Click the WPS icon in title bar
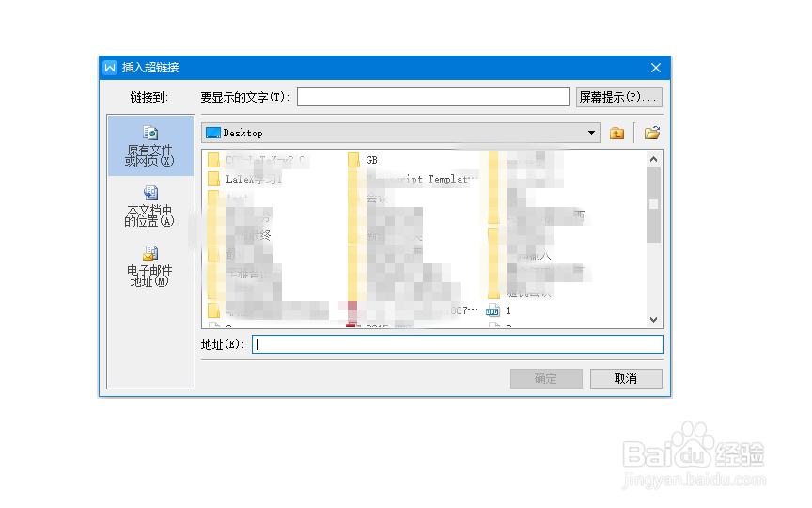 pyautogui.click(x=110, y=68)
